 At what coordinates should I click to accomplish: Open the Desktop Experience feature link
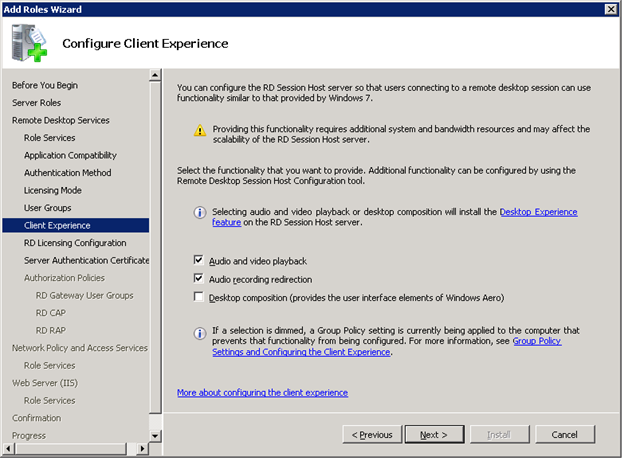click(538, 212)
